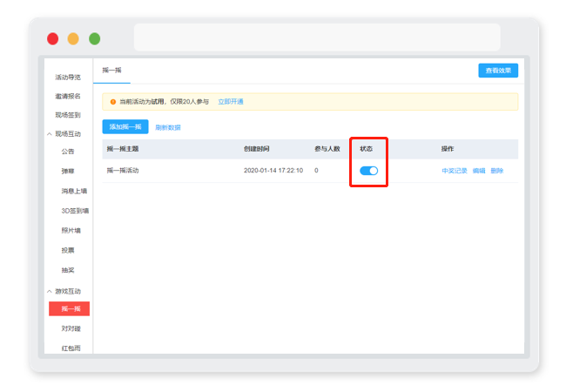Select 抽奖 in the sidebar
This screenshot has height=392, width=566.
coord(68,270)
